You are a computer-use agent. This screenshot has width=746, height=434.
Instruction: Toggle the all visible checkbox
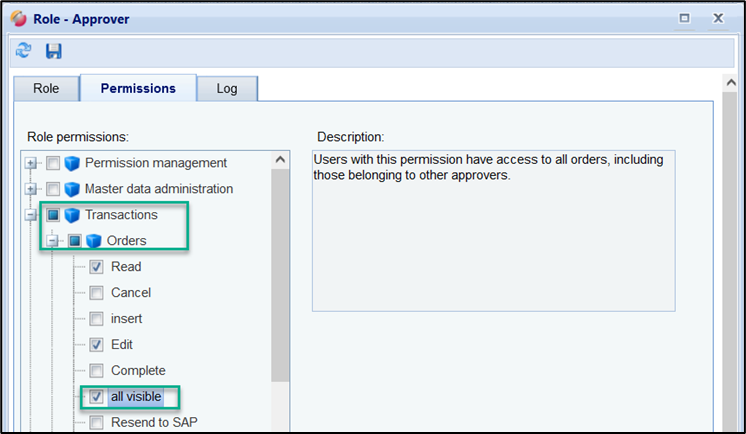[96, 397]
